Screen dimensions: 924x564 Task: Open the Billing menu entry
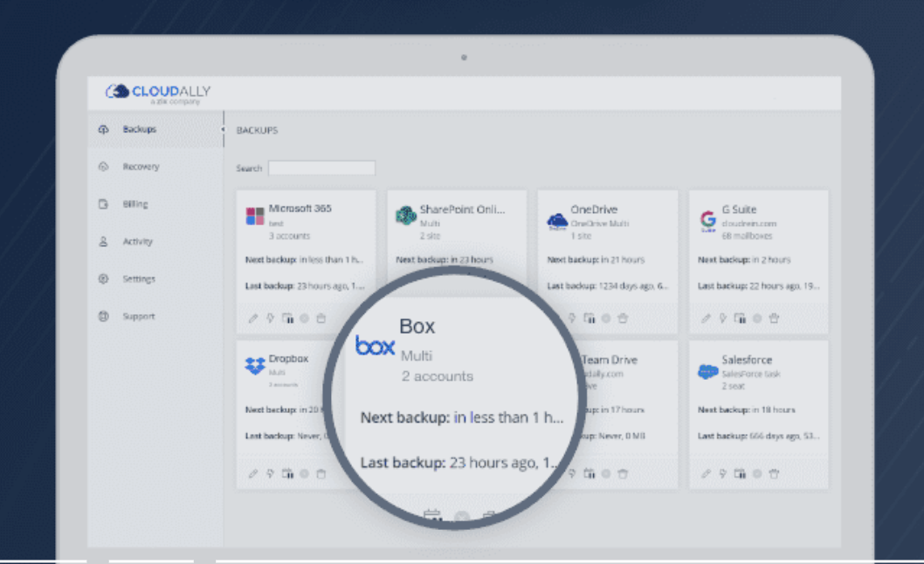138,203
